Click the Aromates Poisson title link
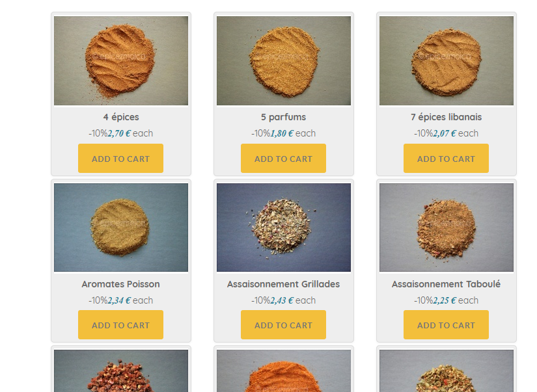 121,284
